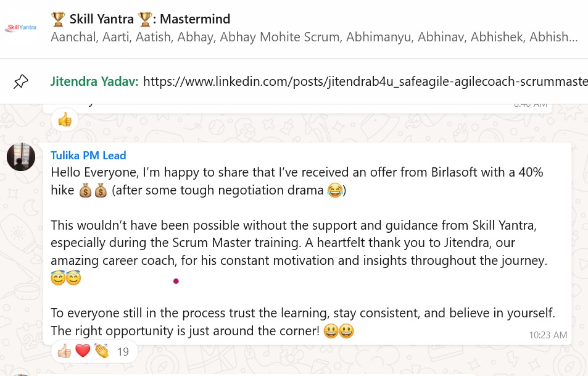Viewport: 588px width, 376px height.
Task: Click "Jitendra Yadav" in the pinned message
Action: point(94,81)
